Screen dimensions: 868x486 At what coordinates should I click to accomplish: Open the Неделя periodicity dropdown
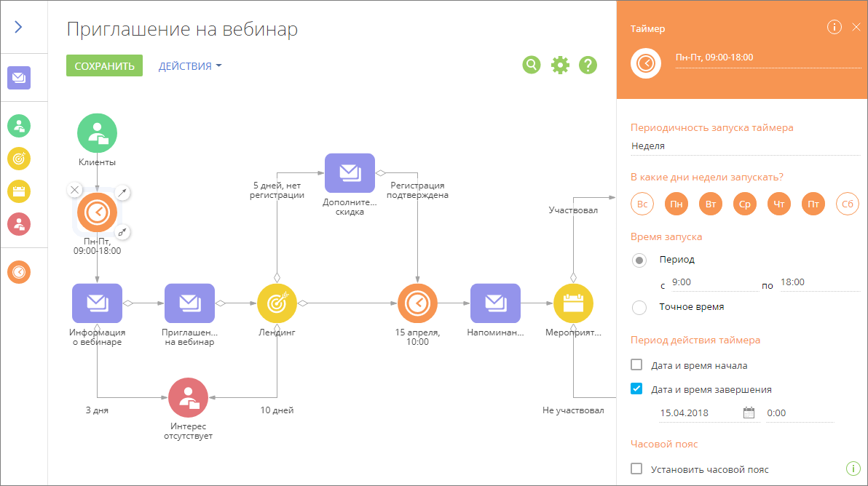tap(745, 146)
